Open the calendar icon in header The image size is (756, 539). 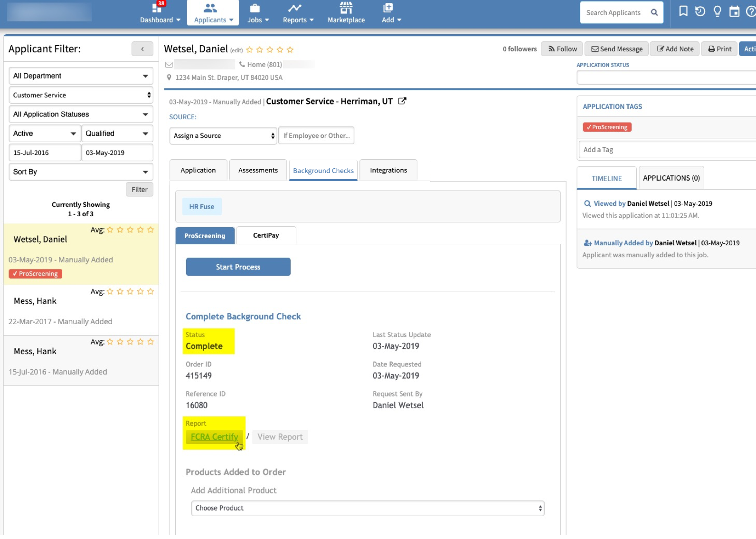(x=734, y=12)
